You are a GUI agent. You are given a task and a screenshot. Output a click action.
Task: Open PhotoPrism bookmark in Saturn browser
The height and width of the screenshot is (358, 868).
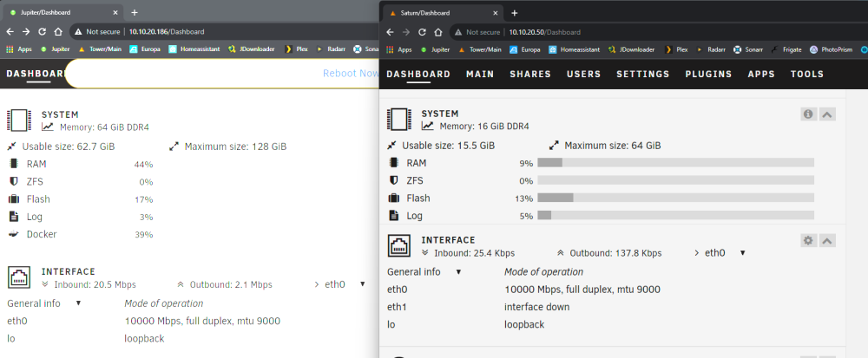pos(831,49)
